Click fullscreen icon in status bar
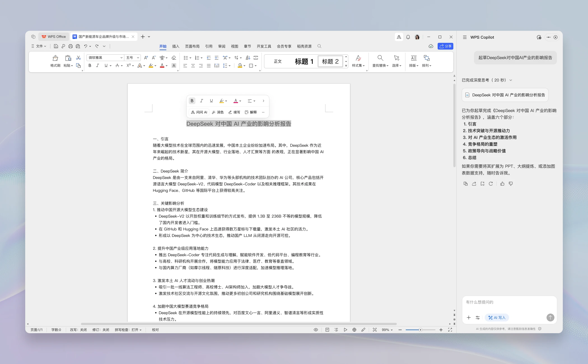Screen dimensions: 588x364 tap(450, 330)
